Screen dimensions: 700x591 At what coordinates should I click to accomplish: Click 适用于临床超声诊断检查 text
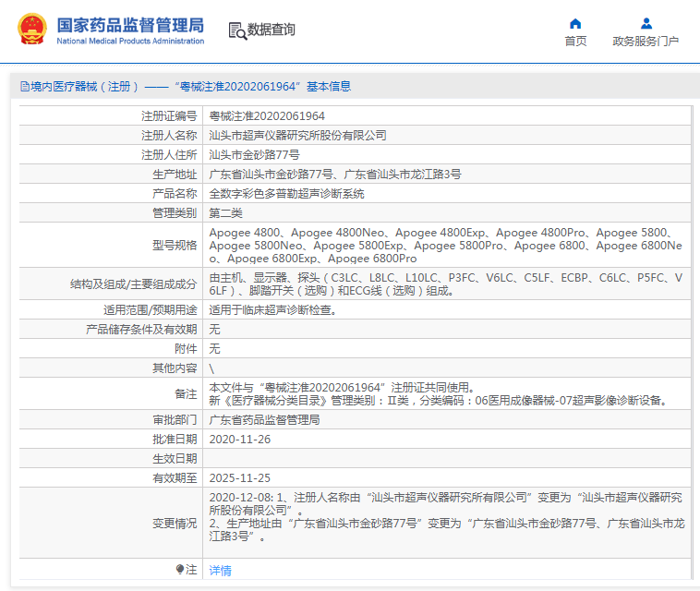point(272,309)
